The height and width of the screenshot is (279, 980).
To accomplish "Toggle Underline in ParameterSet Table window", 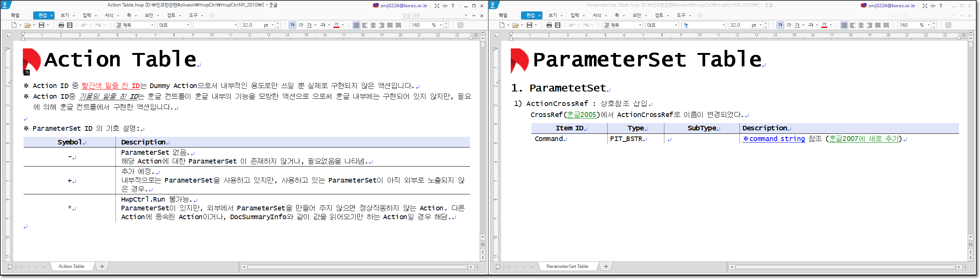I will (x=797, y=25).
